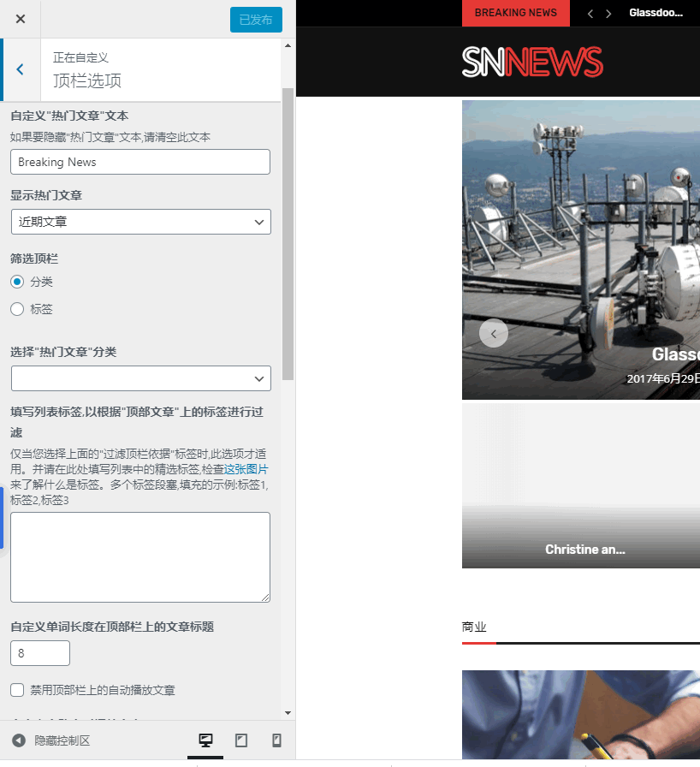Click the 2017年6月29日 date on slider
The height and width of the screenshot is (767, 700).
663,378
